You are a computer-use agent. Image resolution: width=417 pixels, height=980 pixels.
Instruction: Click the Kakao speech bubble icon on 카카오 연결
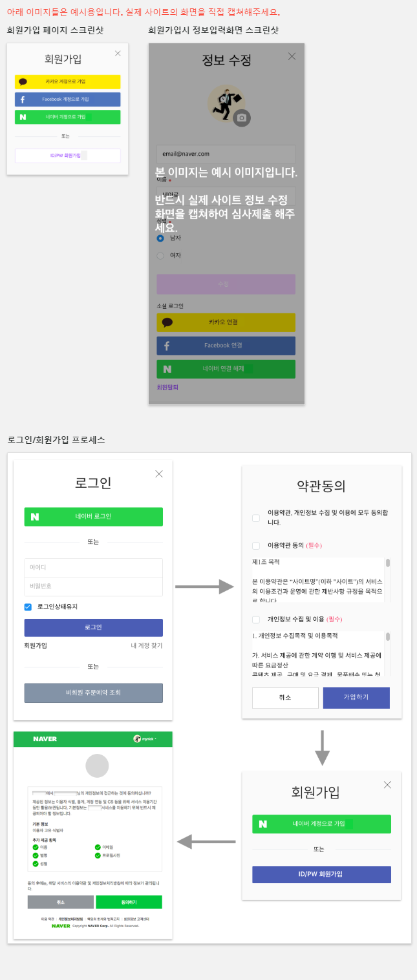[x=167, y=322]
